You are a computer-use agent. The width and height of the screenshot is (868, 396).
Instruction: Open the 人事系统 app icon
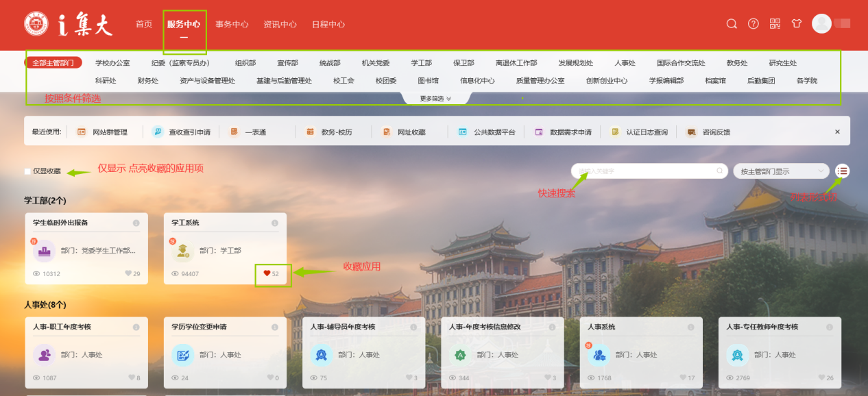[x=599, y=355]
